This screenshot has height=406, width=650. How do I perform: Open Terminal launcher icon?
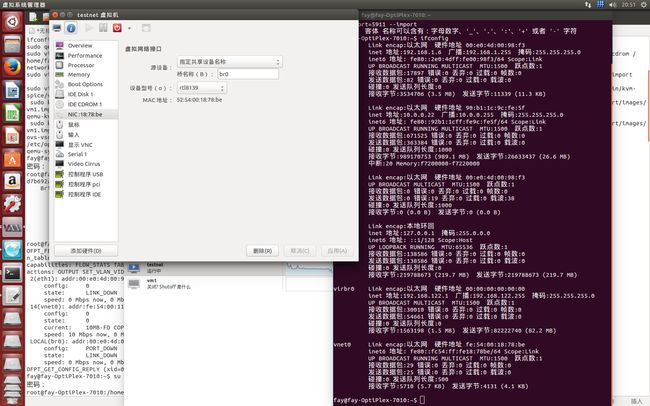tap(12, 272)
